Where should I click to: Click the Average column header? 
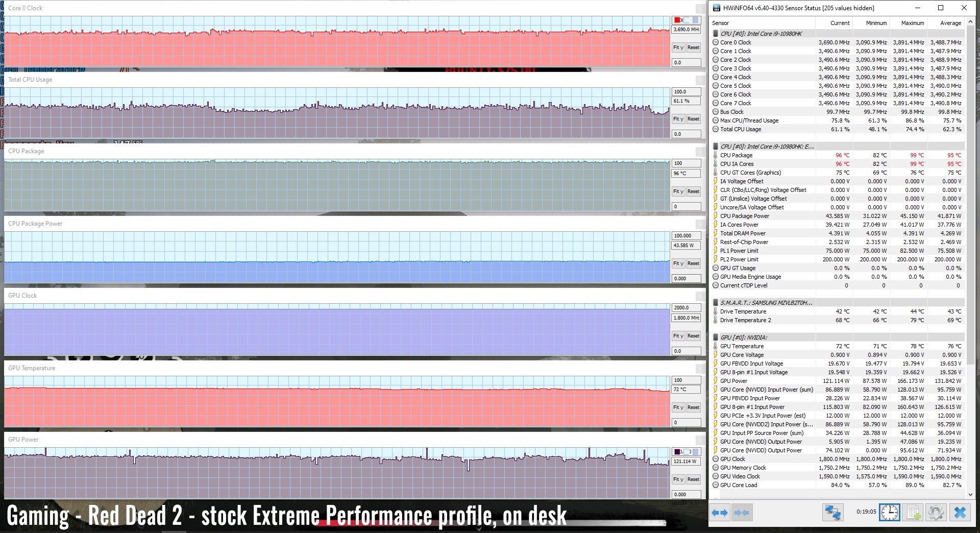(x=950, y=23)
